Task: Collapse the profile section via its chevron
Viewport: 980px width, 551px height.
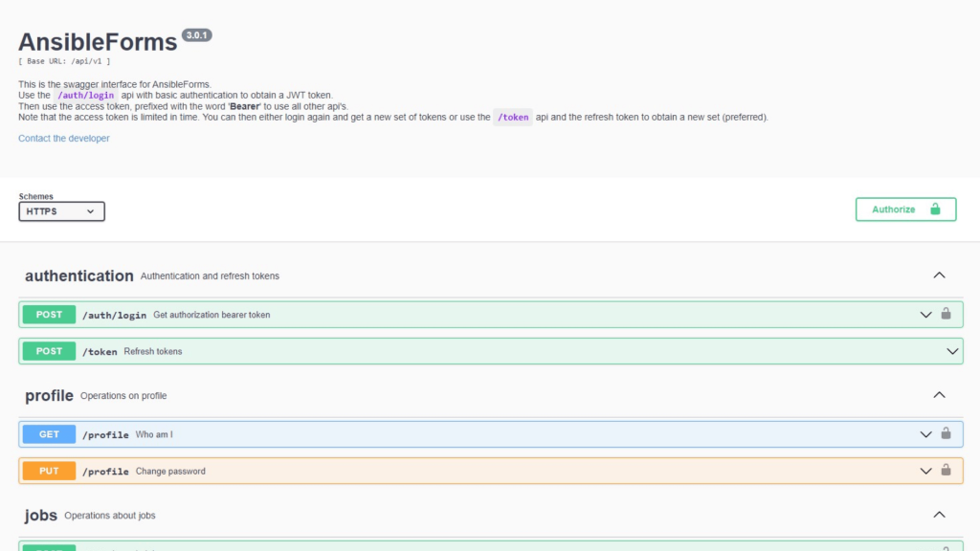Action: [x=939, y=394]
